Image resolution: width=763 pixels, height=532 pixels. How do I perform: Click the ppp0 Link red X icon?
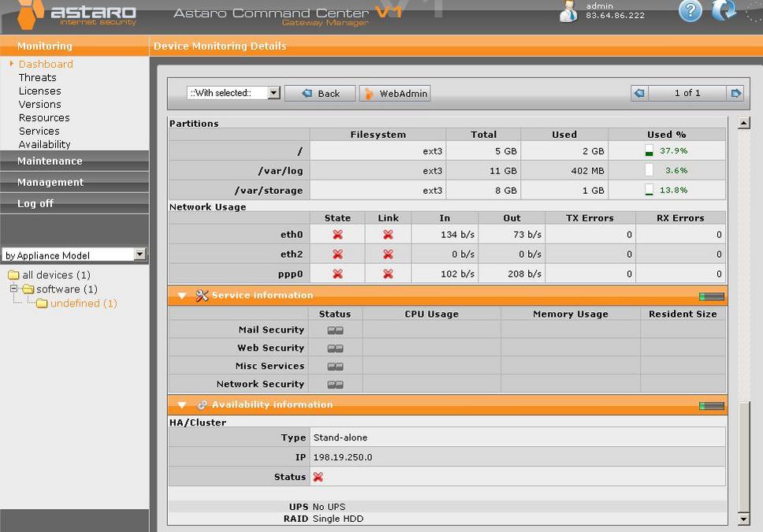tap(388, 274)
